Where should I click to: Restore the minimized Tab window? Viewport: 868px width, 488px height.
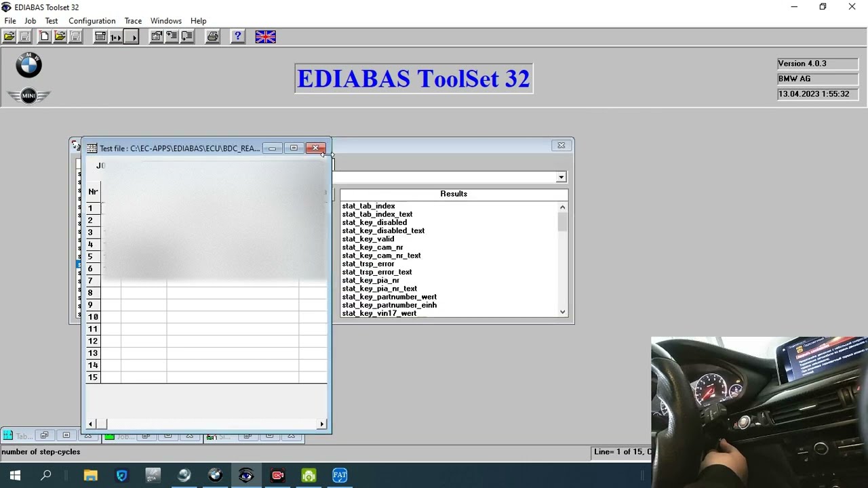coord(44,436)
